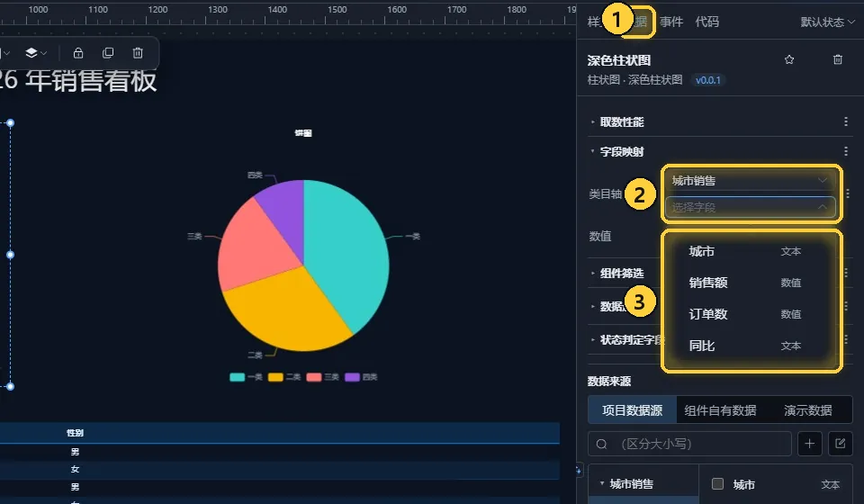
Task: Click the v0.0.1 version tag
Action: point(707,80)
